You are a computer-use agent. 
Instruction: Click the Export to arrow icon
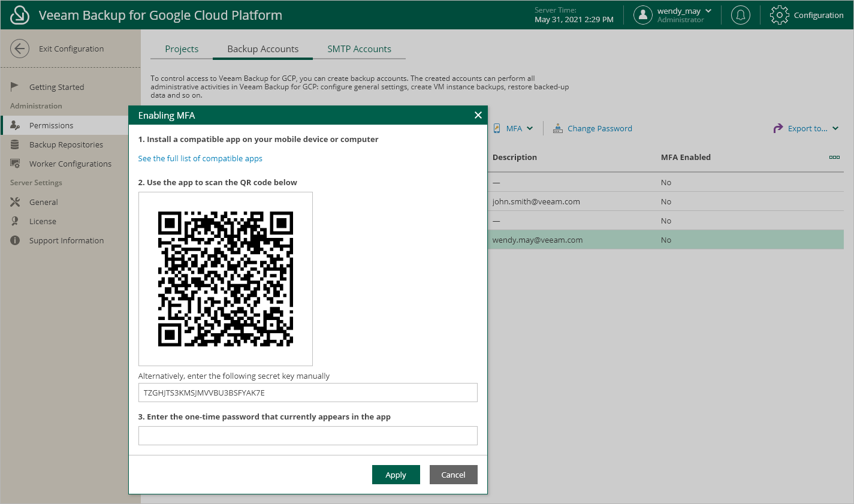[778, 128]
